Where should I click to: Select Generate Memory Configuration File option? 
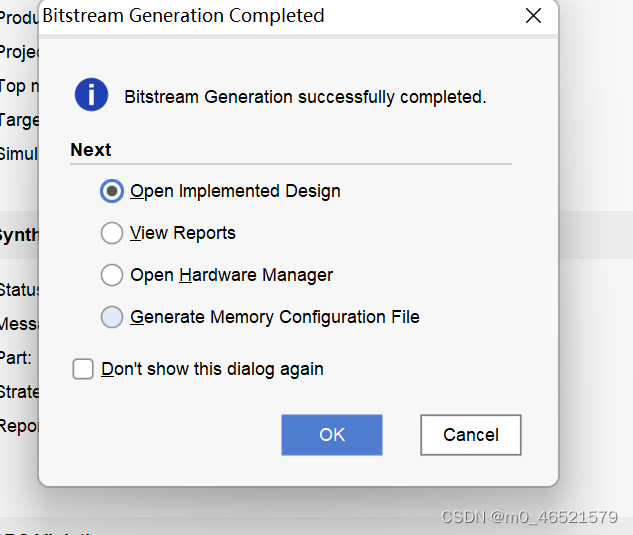click(112, 317)
